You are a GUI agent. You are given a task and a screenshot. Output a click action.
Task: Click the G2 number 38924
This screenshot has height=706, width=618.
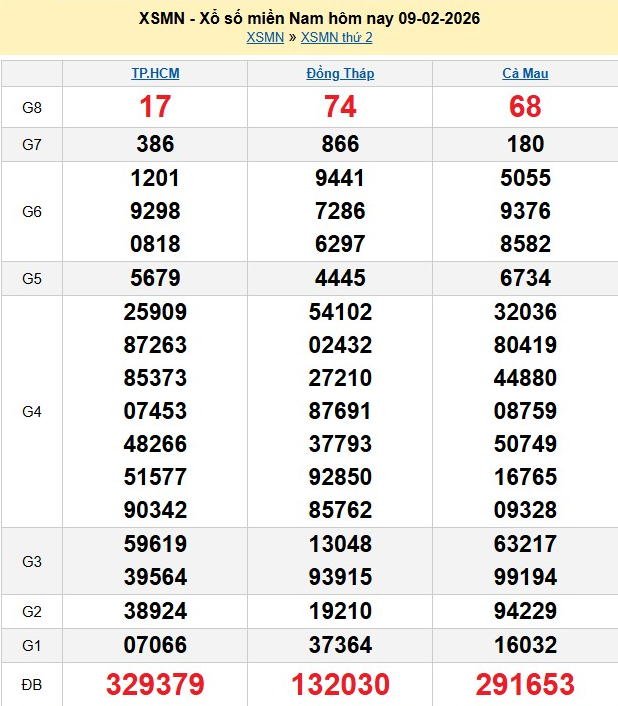[x=155, y=611]
